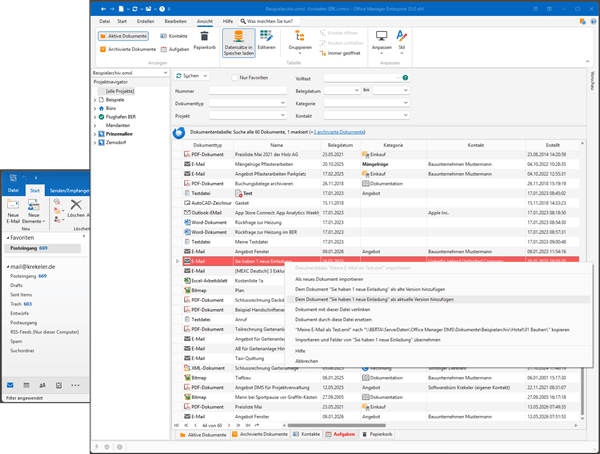This screenshot has width=600, height=454.
Task: Click the green Volltext help icon
Action: click(x=405, y=78)
